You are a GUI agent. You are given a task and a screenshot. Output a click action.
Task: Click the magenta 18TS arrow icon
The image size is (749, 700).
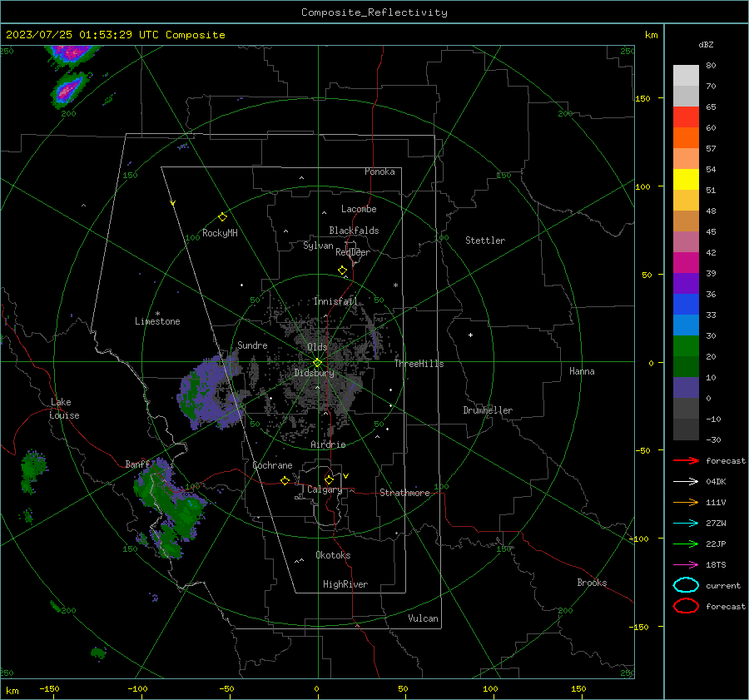[x=686, y=565]
